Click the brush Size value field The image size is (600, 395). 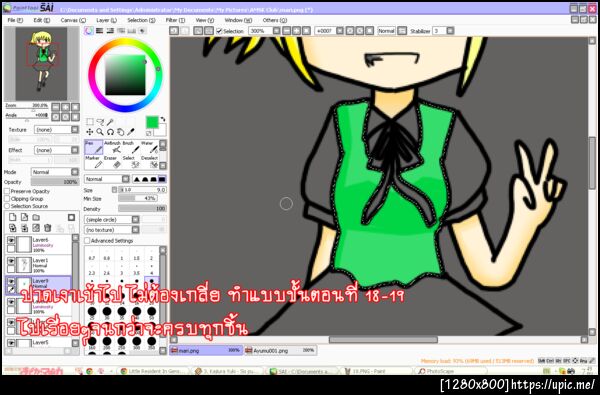pos(142,190)
